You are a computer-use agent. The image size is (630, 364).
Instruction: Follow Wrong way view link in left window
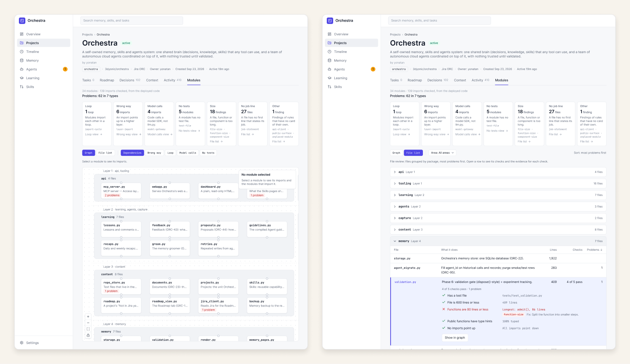point(129,134)
